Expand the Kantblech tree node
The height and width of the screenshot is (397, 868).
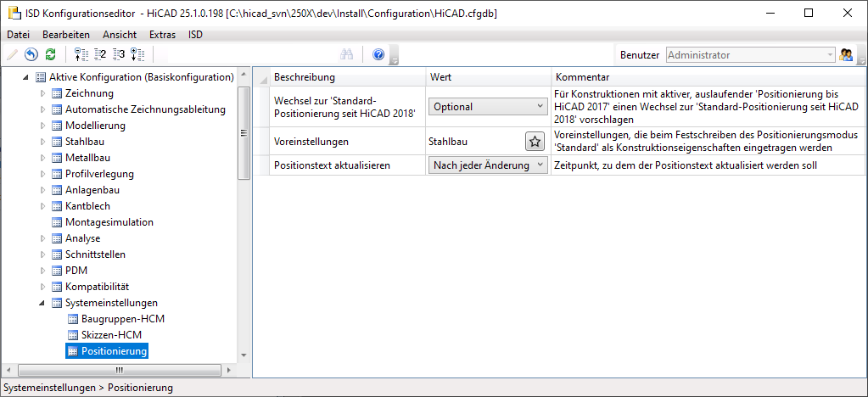coord(43,206)
